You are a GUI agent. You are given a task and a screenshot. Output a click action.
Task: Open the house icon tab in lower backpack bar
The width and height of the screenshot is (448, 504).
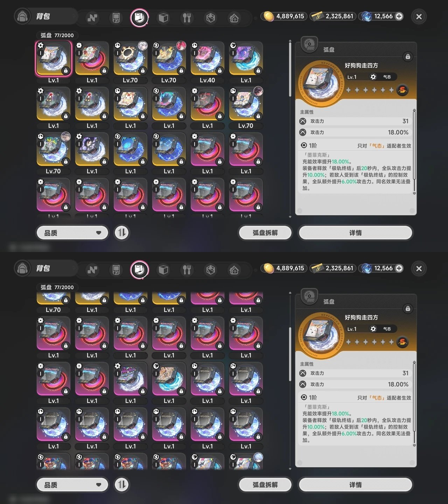tap(234, 269)
